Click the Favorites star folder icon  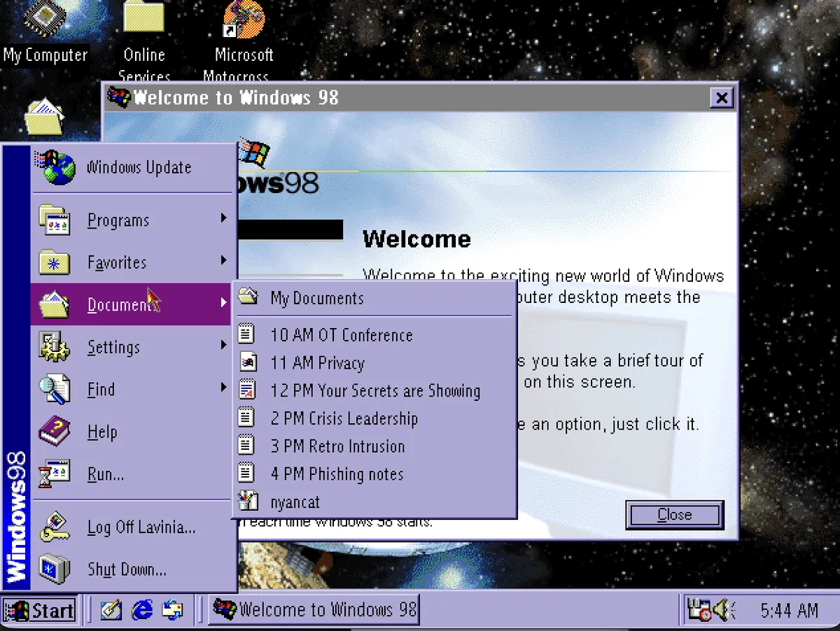coord(54,262)
